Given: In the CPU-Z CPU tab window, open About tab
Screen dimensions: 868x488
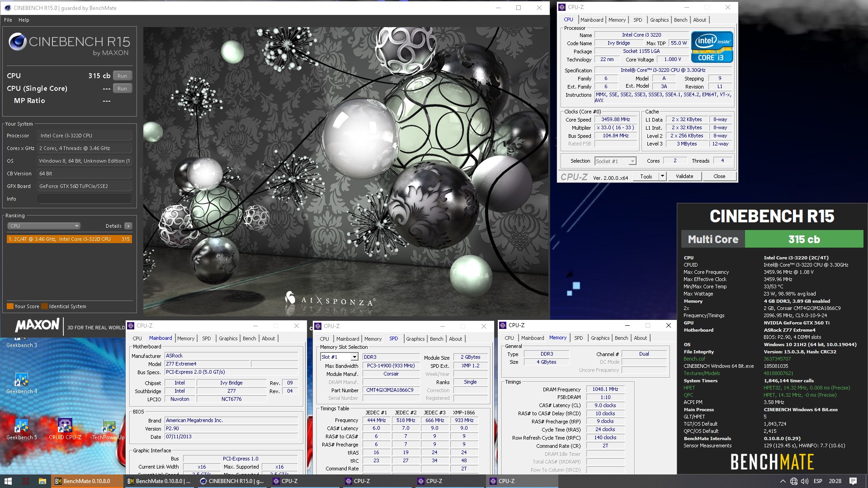Looking at the screenshot, I should click(699, 20).
